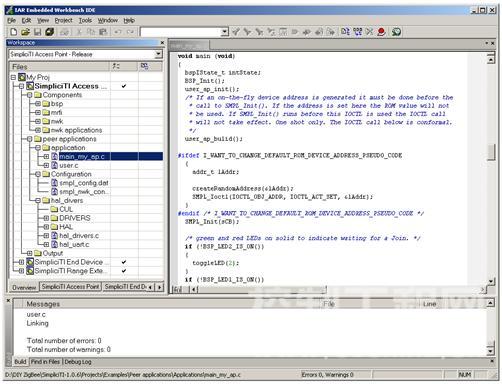Switch to the Overview workspace tab
Viewport: 502px width, 384px height.
coord(24,287)
